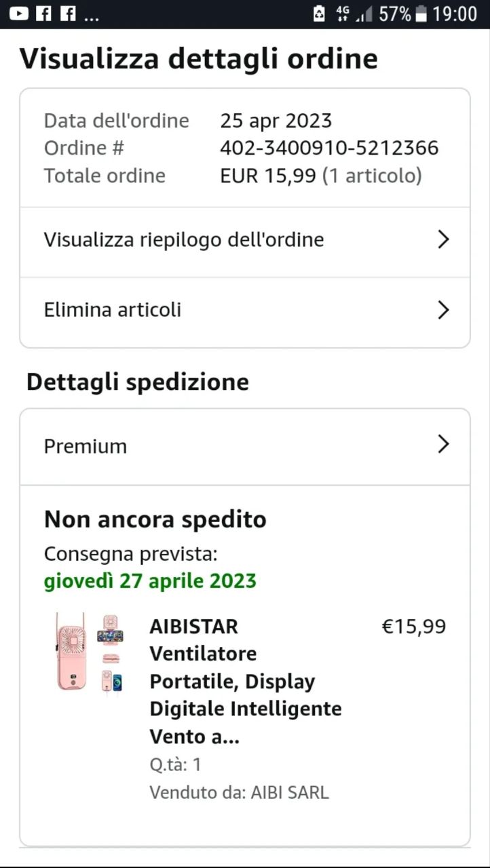Image resolution: width=490 pixels, height=868 pixels.
Task: Tap the notification overflow ellipsis in status bar
Action: pyautogui.click(x=91, y=16)
